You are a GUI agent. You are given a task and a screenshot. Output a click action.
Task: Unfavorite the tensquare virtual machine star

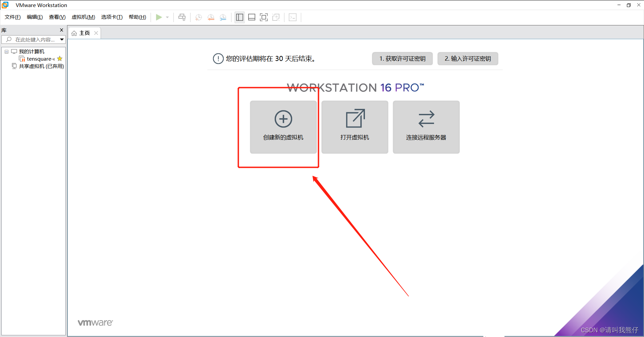[x=60, y=59]
